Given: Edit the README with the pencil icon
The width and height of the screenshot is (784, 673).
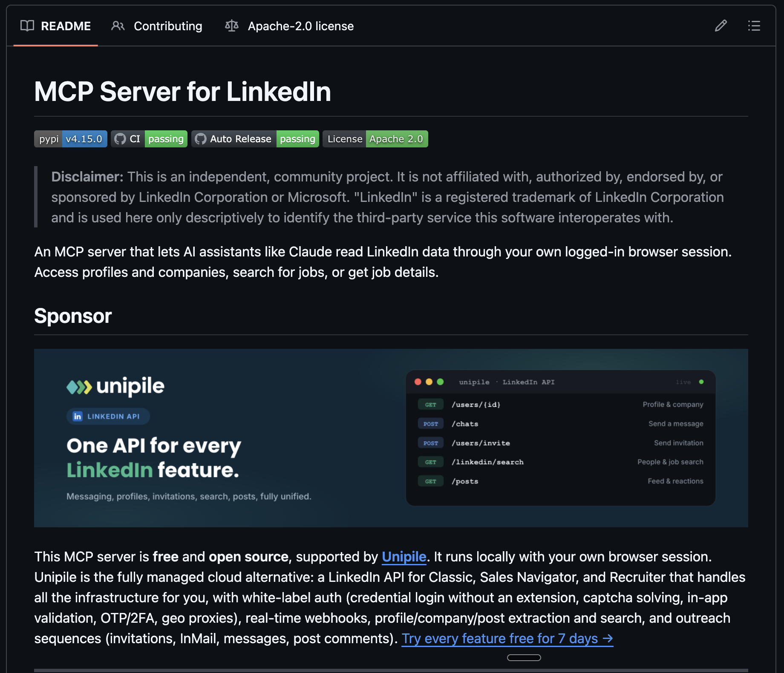Looking at the screenshot, I should point(721,26).
